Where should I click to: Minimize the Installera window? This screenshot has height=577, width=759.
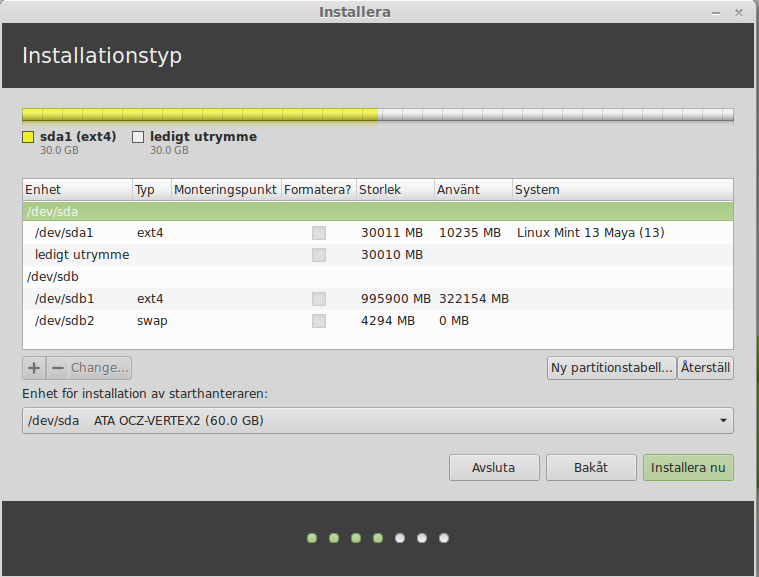716,13
